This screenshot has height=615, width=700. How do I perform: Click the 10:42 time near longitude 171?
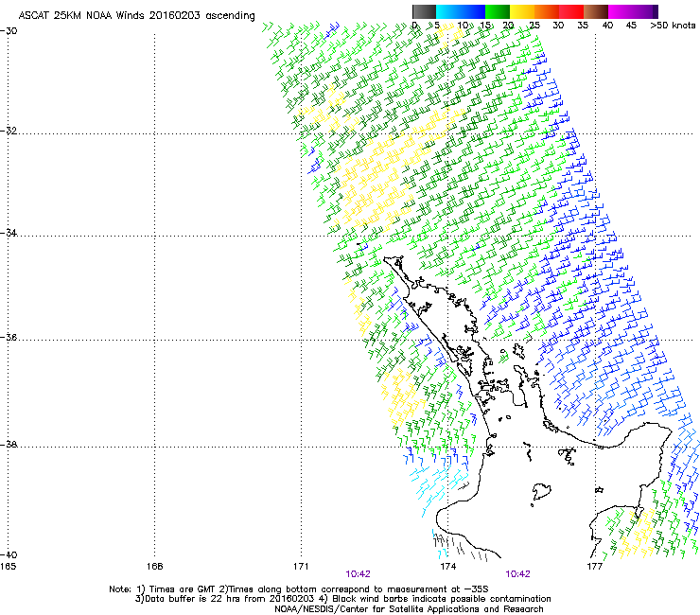point(358,574)
